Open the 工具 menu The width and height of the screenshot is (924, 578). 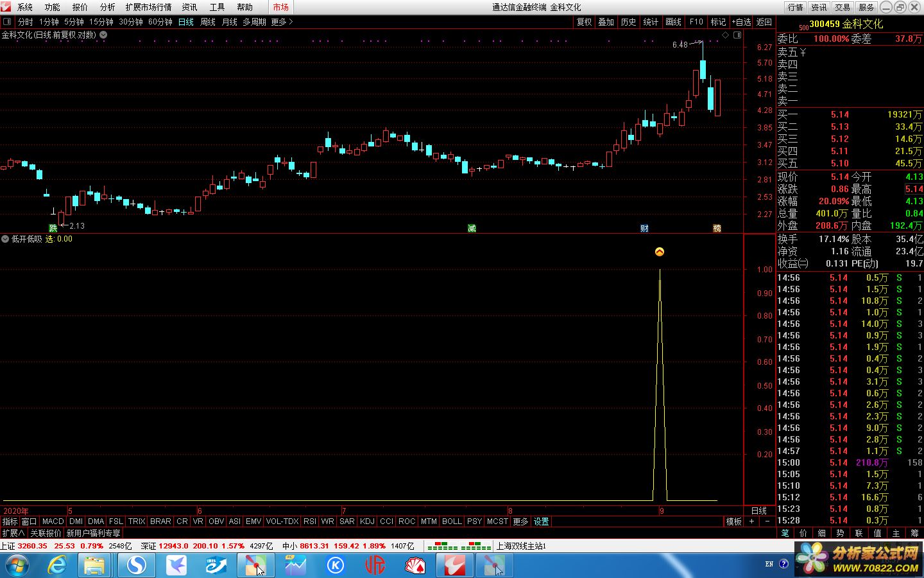pos(217,7)
